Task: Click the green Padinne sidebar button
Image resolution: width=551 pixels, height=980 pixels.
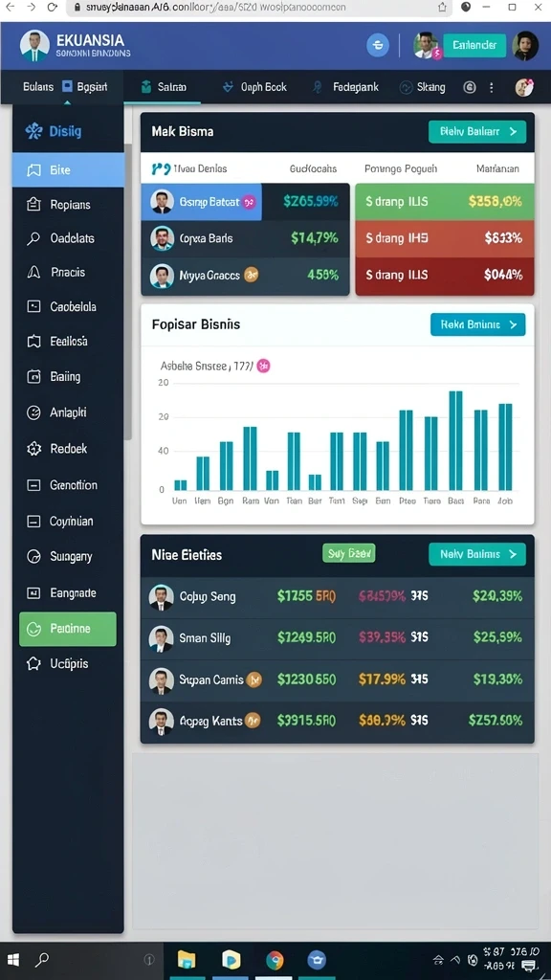Action: click(x=68, y=629)
